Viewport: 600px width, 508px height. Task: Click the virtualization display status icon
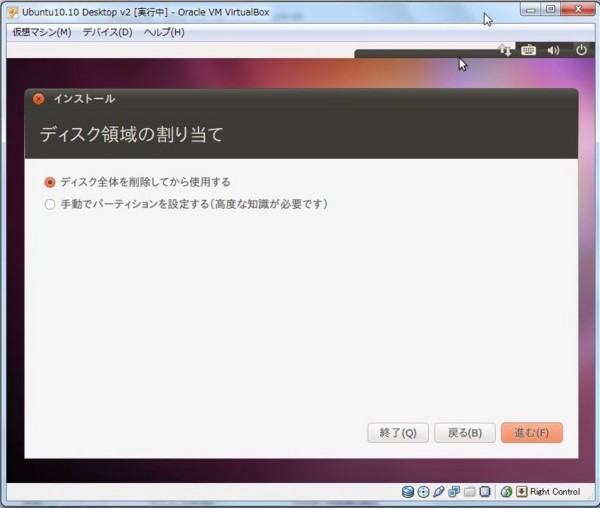pyautogui.click(x=485, y=492)
